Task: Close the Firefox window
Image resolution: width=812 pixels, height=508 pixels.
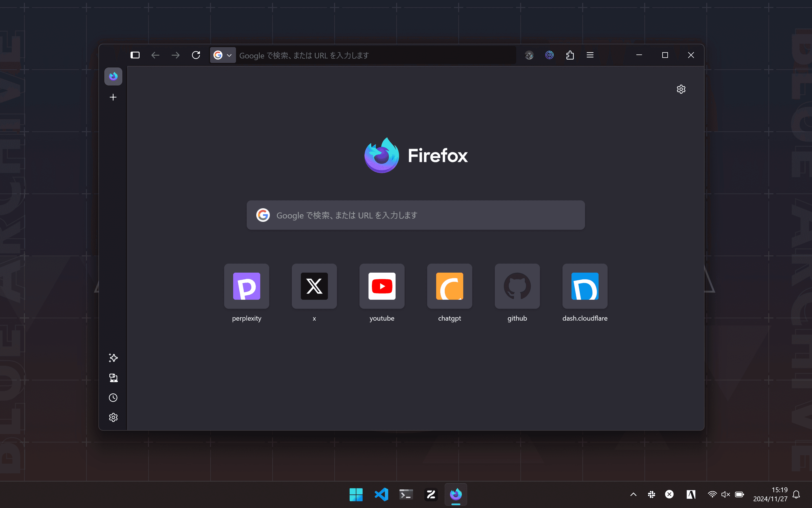Action: 691,55
